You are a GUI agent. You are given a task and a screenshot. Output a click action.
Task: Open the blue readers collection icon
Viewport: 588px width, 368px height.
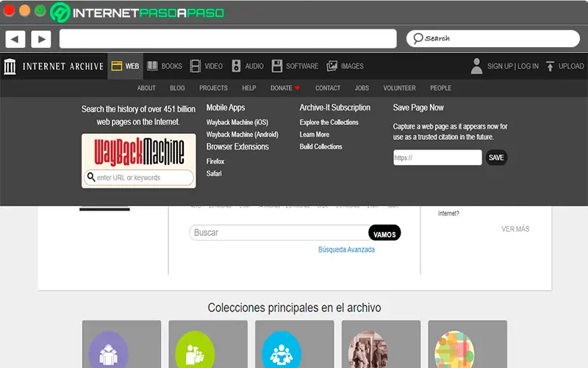pos(282,350)
